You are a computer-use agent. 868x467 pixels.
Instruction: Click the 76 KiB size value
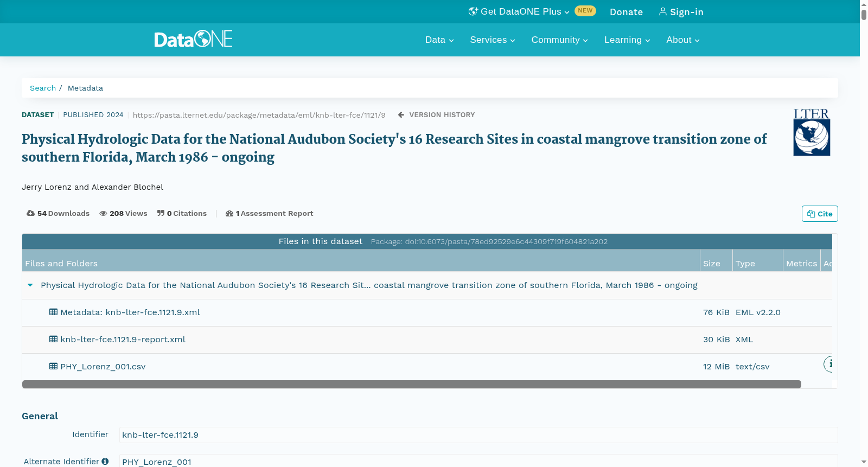716,312
